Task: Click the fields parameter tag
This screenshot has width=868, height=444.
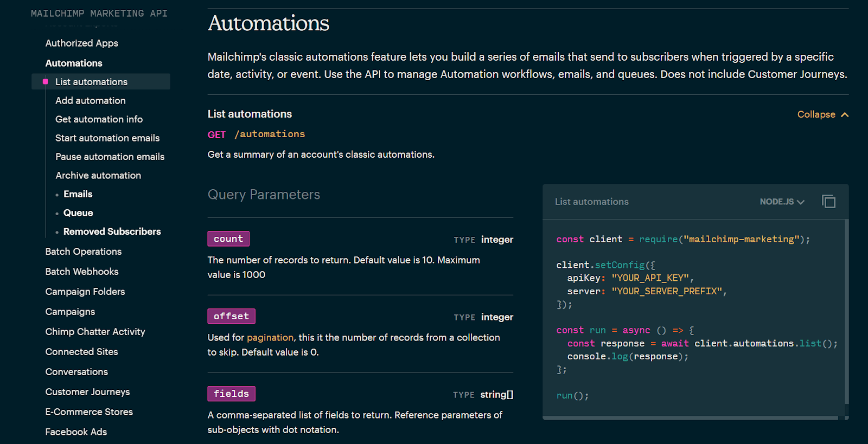Action: (231, 394)
